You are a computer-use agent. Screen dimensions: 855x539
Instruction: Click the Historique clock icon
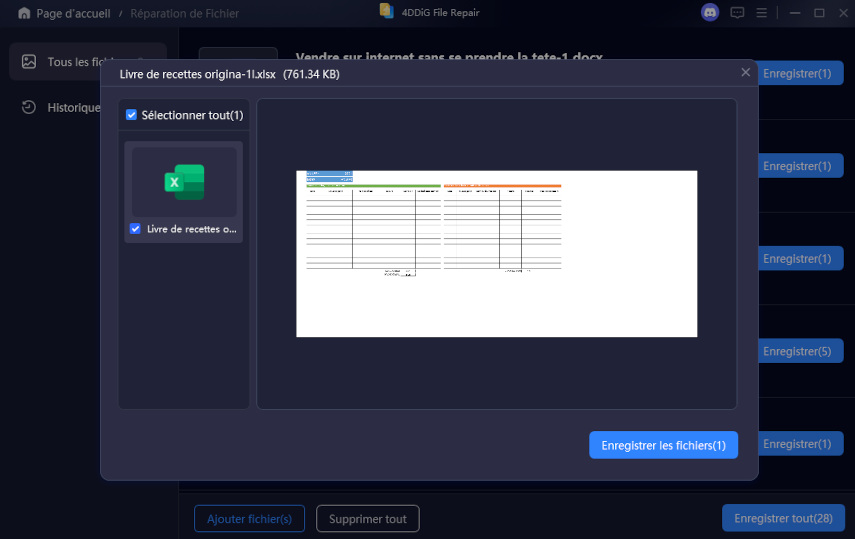click(29, 107)
